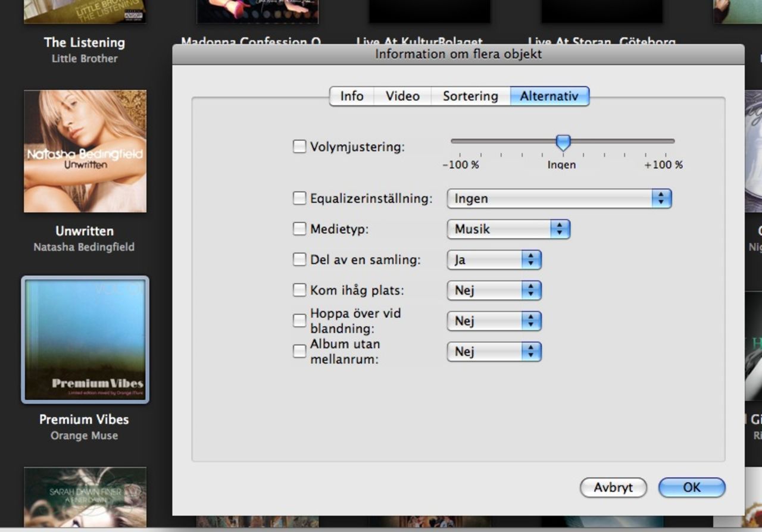Open the Sarah Dawn Finer album cover
The image size is (762, 532).
pos(85,497)
